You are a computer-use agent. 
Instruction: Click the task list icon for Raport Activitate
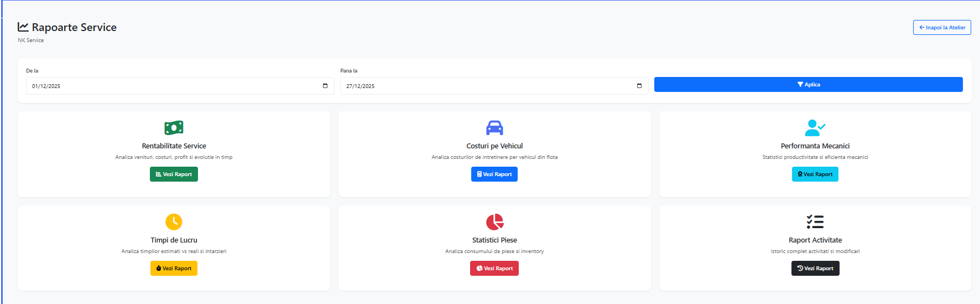(815, 222)
